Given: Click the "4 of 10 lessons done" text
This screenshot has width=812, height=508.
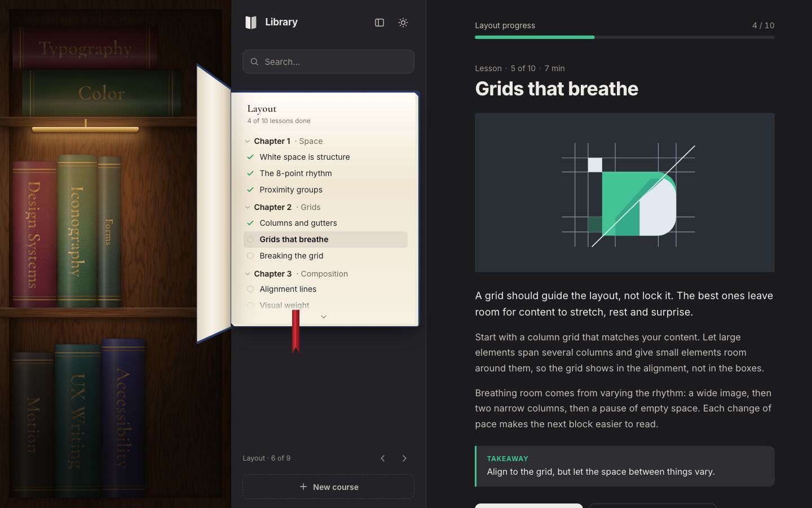Looking at the screenshot, I should coord(279,121).
